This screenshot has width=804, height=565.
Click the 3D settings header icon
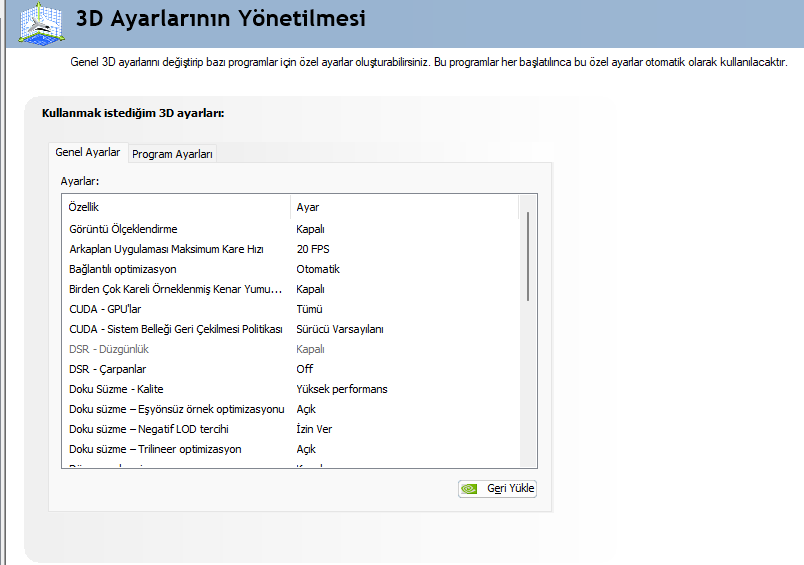coord(42,24)
